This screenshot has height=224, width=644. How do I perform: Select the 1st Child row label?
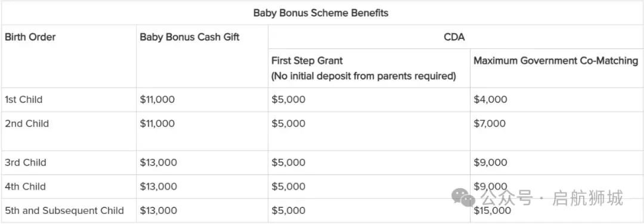[23, 100]
